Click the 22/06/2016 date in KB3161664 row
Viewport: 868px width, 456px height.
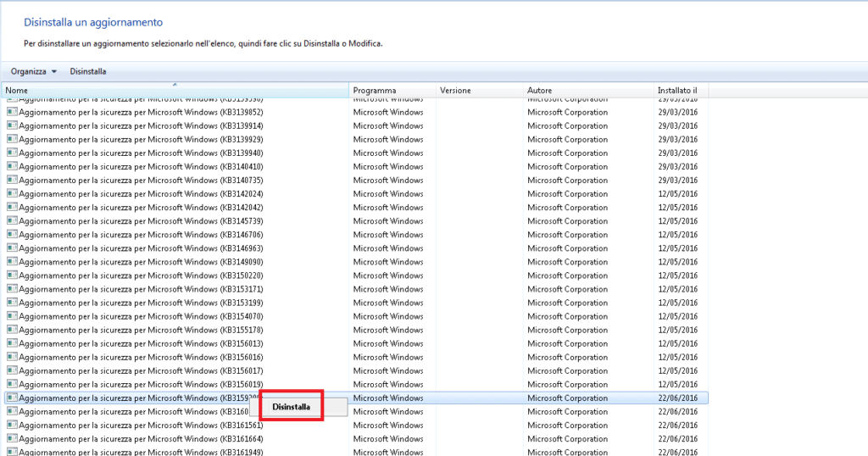coord(677,439)
